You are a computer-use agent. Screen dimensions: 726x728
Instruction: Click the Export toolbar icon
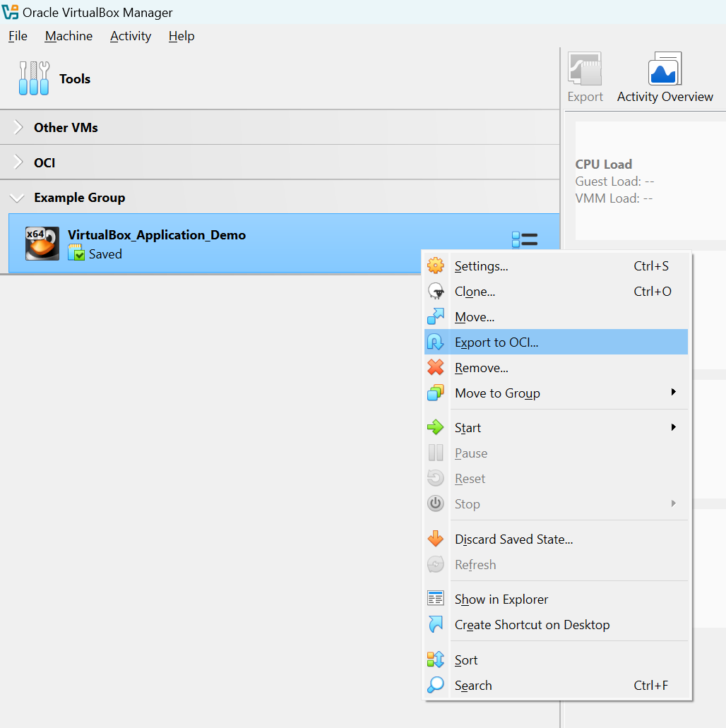coord(585,68)
